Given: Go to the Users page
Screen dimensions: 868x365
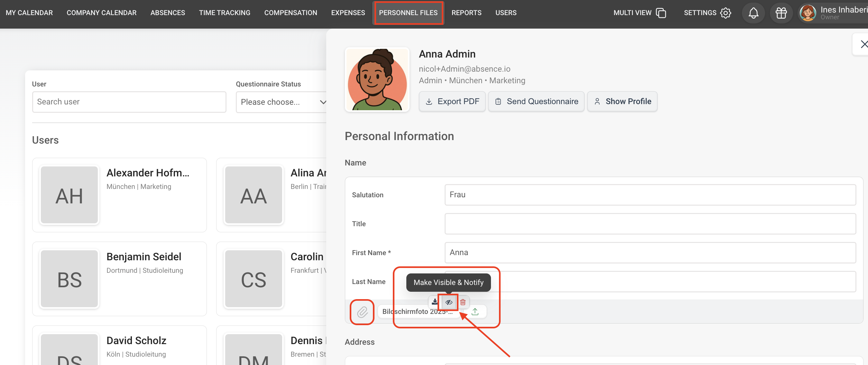Looking at the screenshot, I should (505, 13).
